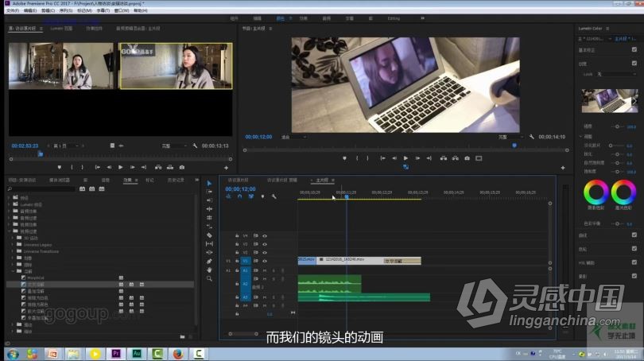Play the Program monitor
This screenshot has height=361, width=644.
(405, 158)
